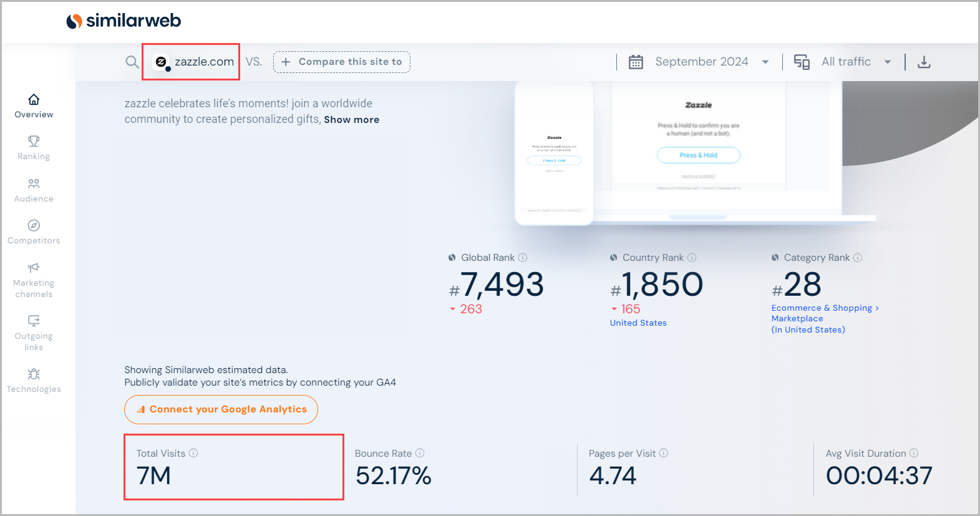Click the Total Visits info icon
The width and height of the screenshot is (980, 516).
tap(193, 453)
